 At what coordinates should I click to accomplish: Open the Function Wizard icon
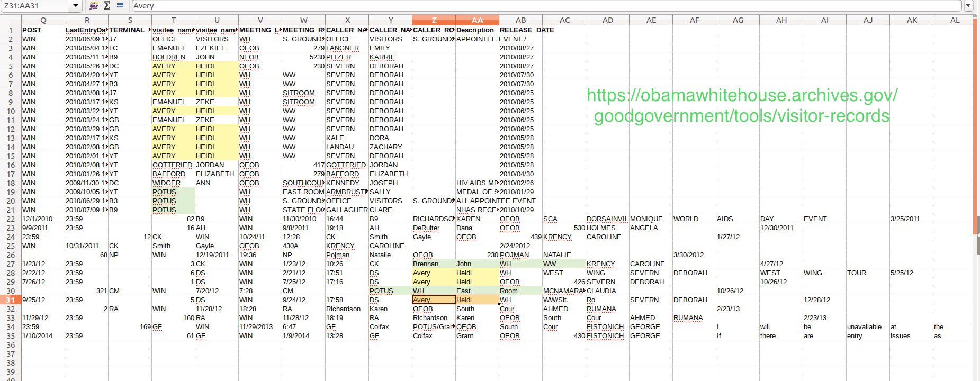pos(94,6)
